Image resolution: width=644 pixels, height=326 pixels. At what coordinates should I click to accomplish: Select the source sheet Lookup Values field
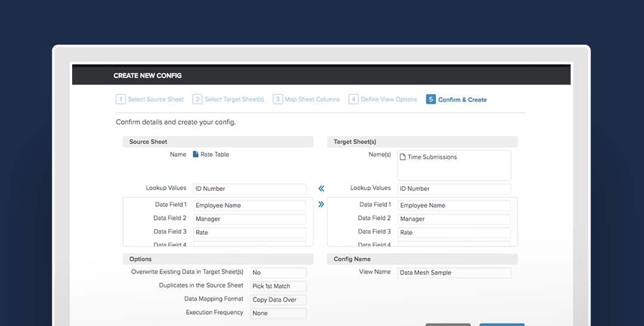pos(249,189)
